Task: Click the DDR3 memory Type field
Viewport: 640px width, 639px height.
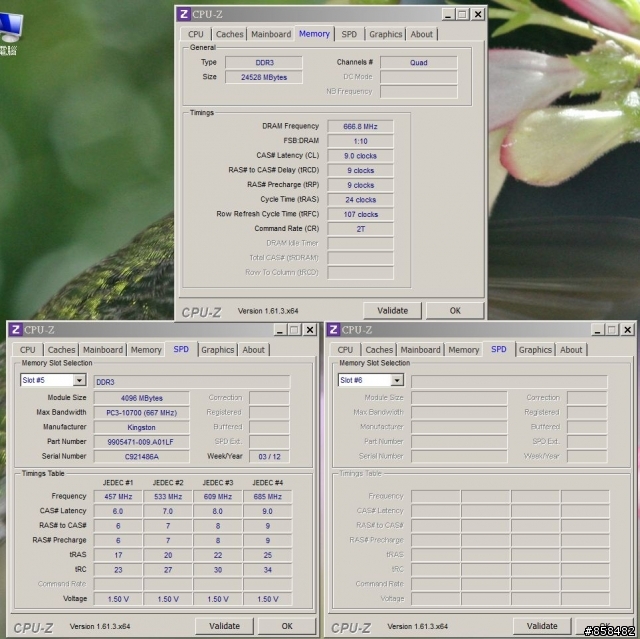Action: coord(264,62)
